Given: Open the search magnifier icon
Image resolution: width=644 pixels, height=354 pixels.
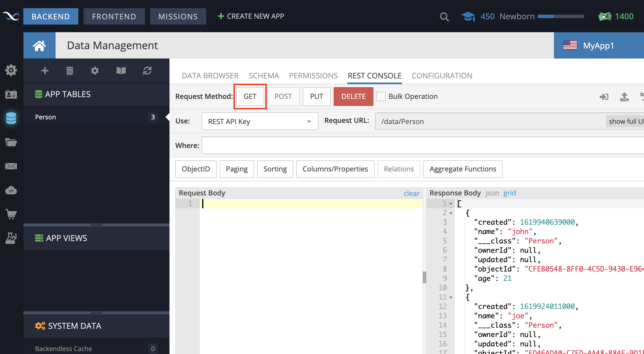Looking at the screenshot, I should [444, 17].
